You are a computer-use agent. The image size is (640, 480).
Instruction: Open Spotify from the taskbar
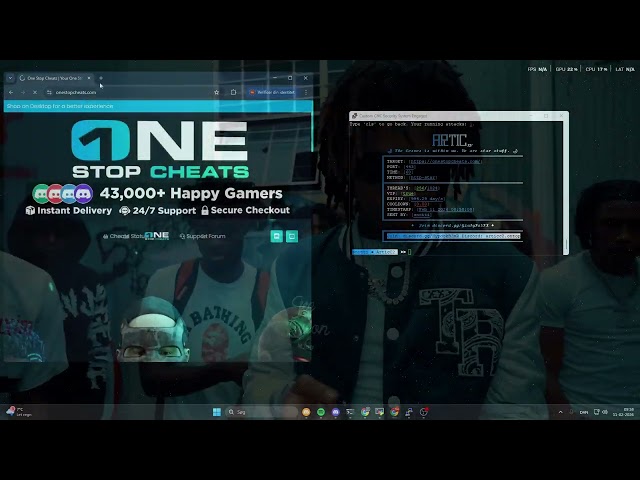point(321,412)
